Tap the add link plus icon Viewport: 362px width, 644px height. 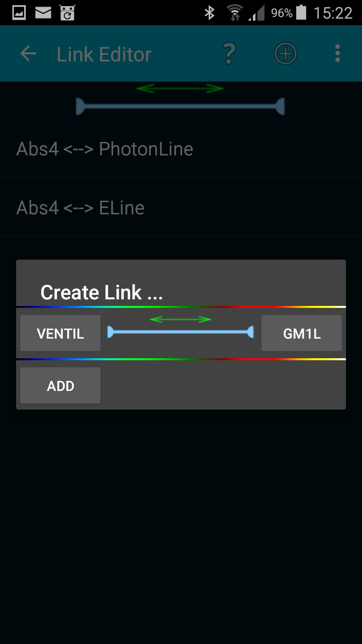tap(286, 53)
